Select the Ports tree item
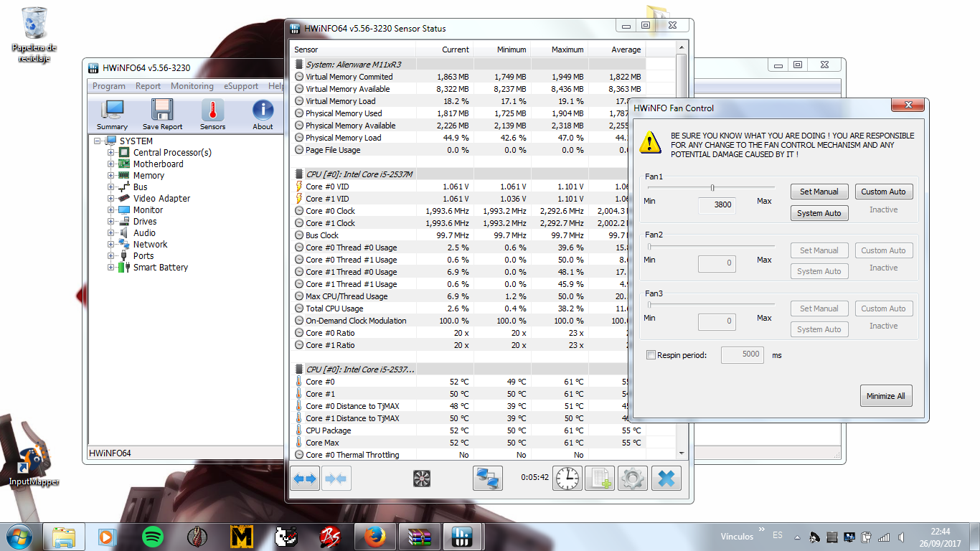The height and width of the screenshot is (551, 980). pyautogui.click(x=143, y=255)
